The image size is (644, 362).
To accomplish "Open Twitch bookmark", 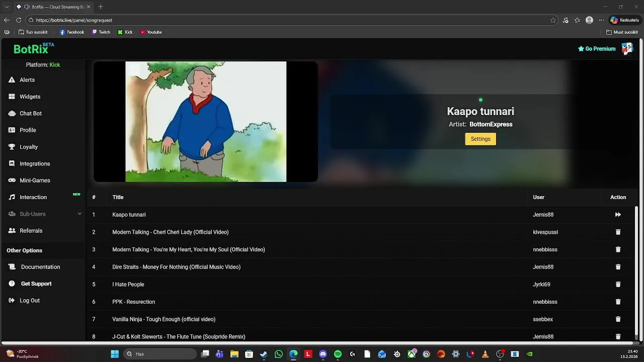I will coord(101,32).
